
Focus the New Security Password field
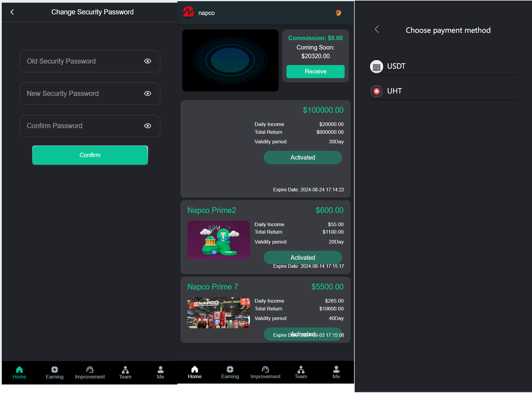[x=90, y=93]
